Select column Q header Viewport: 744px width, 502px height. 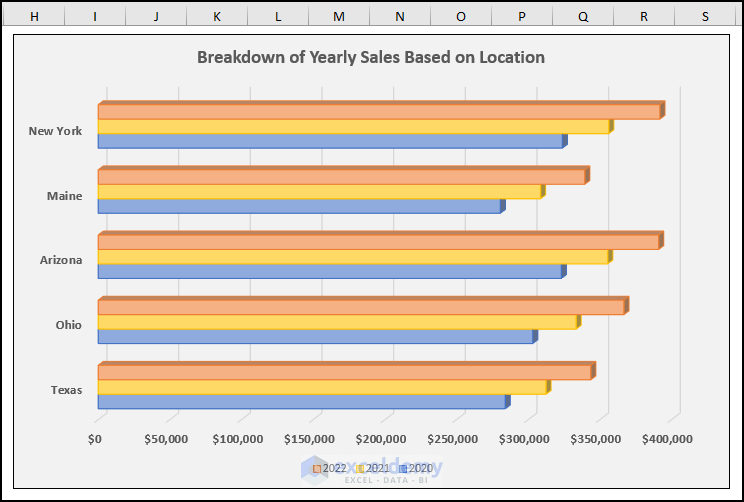point(583,16)
